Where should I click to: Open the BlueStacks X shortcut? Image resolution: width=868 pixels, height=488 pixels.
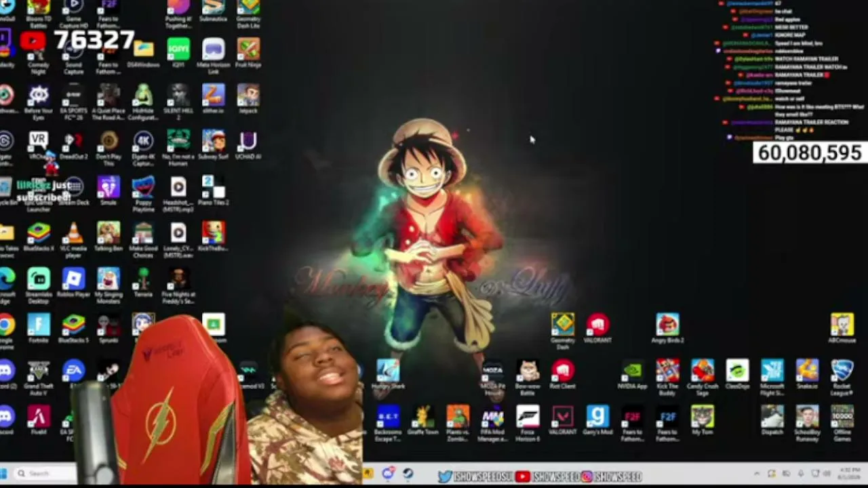pos(39,233)
